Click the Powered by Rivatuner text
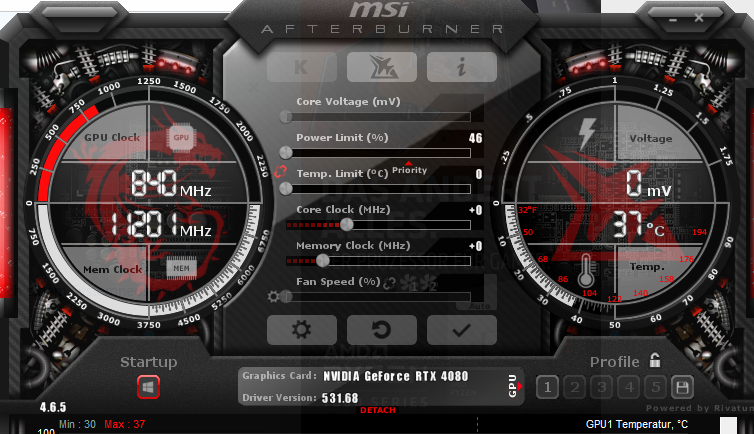 [x=700, y=408]
